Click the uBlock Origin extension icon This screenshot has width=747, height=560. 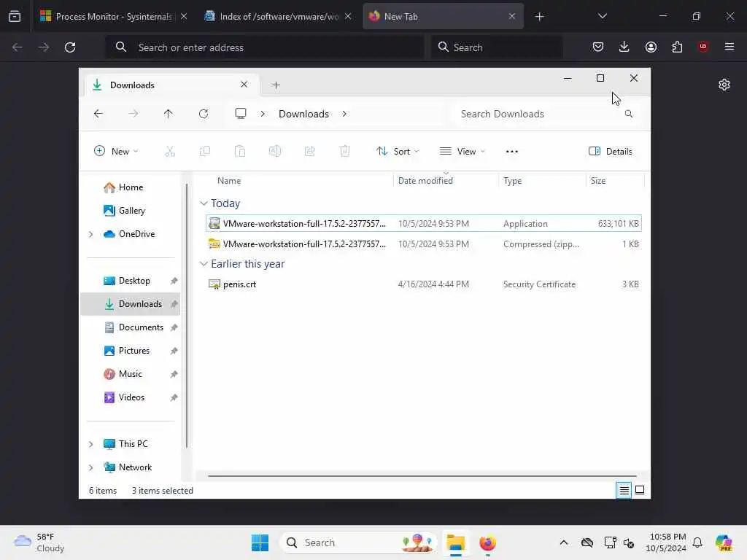(703, 47)
